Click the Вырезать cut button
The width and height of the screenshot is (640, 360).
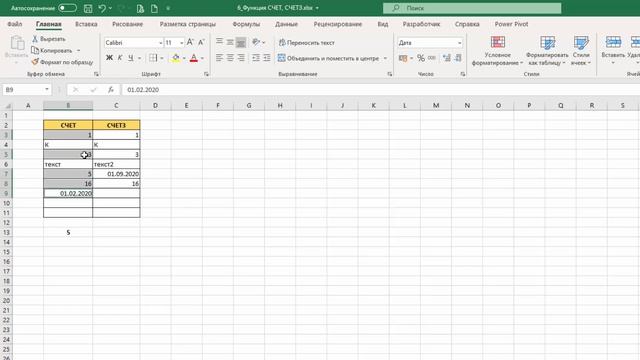tap(49, 39)
